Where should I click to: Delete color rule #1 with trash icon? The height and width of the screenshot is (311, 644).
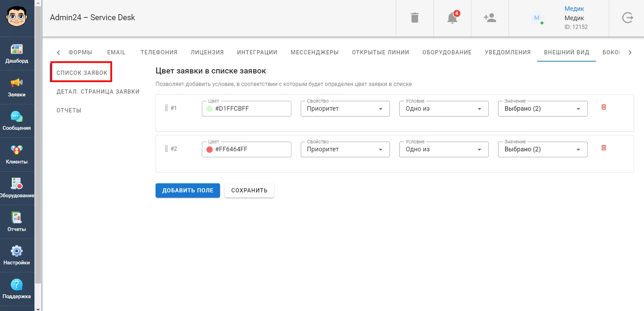604,107
